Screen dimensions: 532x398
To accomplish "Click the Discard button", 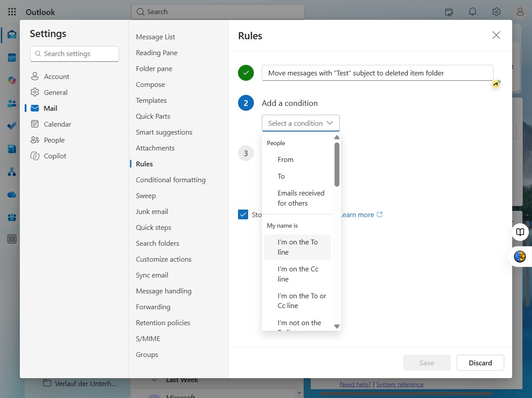I will (x=480, y=363).
